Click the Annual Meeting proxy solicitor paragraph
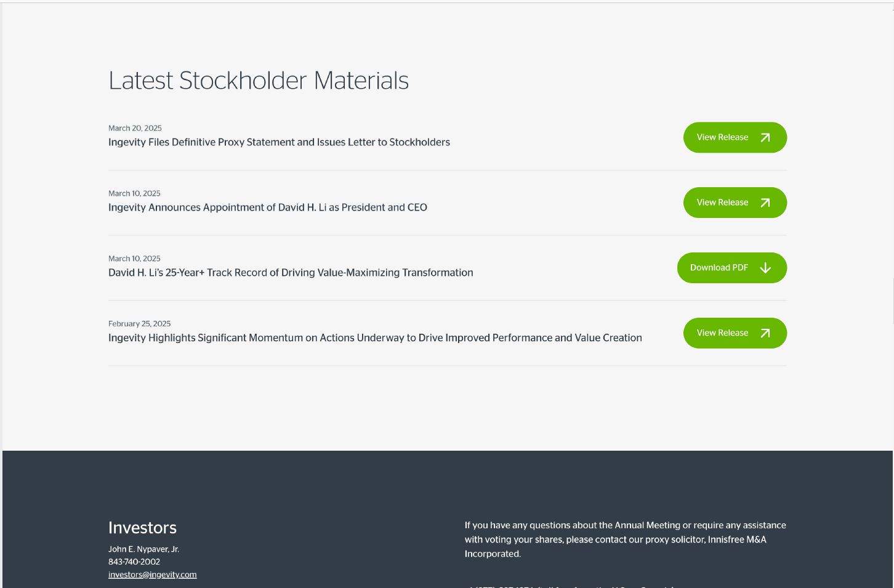Viewport: 894px width, 588px height. [625, 539]
